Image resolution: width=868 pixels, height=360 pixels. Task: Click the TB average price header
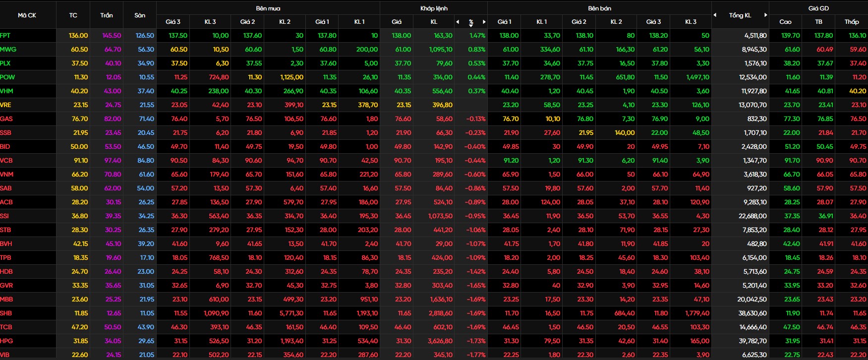(x=818, y=22)
